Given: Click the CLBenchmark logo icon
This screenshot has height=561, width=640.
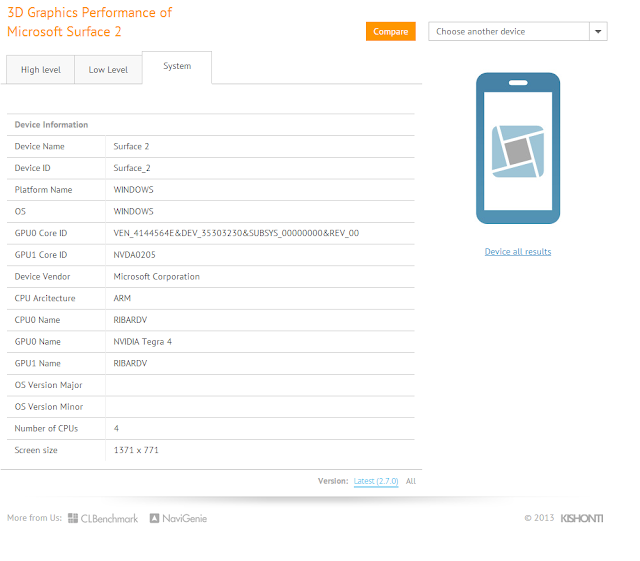Looking at the screenshot, I should click(x=73, y=518).
